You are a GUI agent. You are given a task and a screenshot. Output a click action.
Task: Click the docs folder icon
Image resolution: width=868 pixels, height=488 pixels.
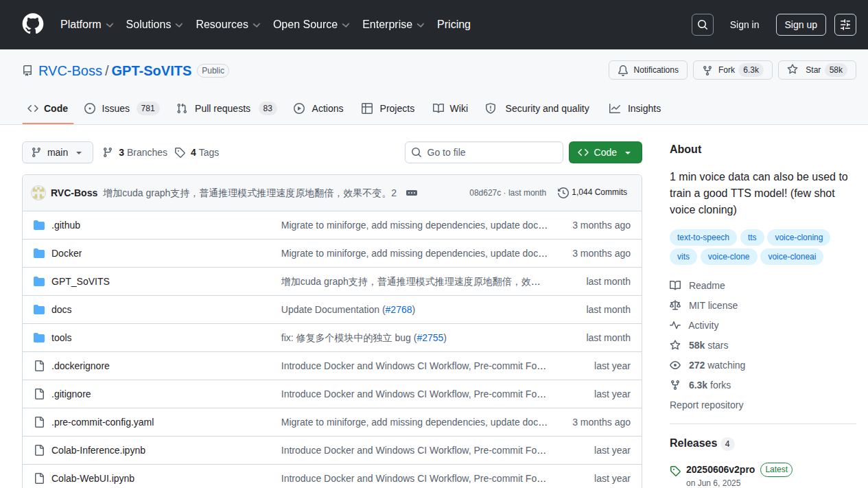pos(39,310)
